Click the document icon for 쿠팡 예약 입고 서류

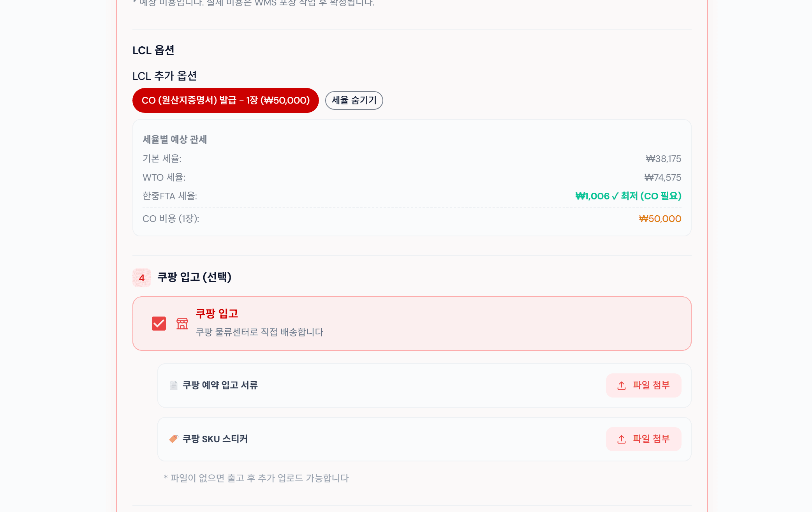click(174, 385)
